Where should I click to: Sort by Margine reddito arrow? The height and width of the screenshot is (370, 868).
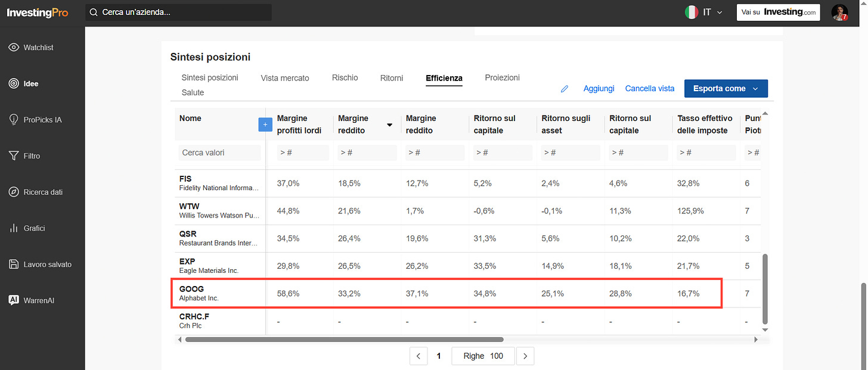coord(389,125)
